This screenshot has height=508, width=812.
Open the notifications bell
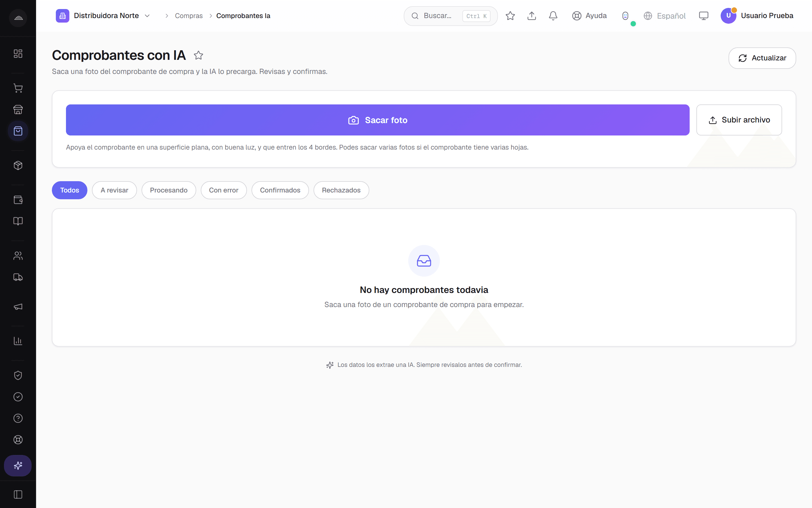tap(553, 16)
